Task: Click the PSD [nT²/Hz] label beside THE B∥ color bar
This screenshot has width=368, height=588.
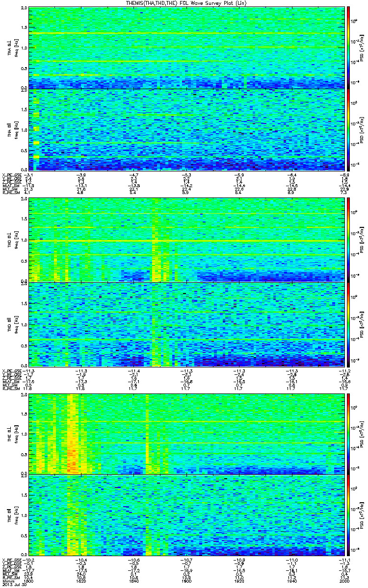Action: [362, 515]
